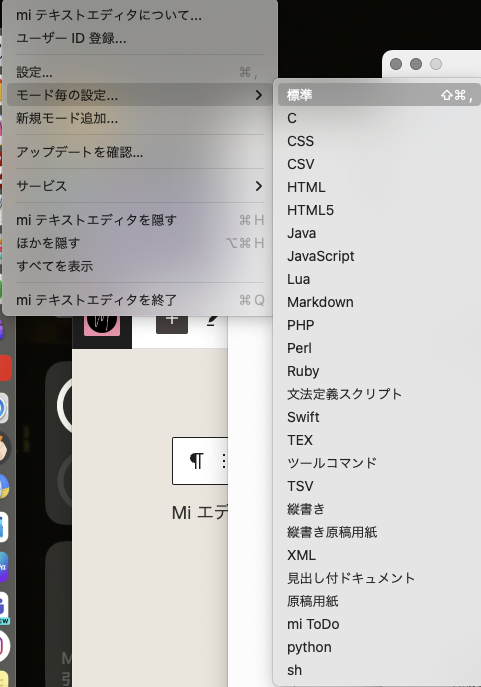Choose アップデートを確認... menu item
This screenshot has height=687, width=481.
coord(140,152)
